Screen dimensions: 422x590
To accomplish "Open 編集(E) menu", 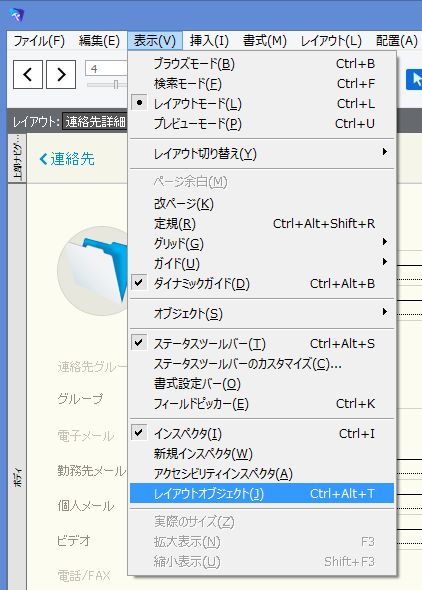I will coord(99,41).
